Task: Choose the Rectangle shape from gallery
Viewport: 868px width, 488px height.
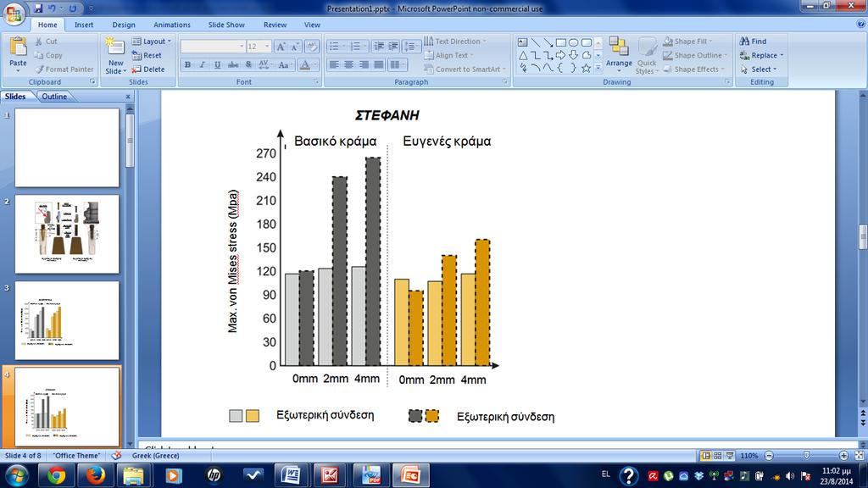Action: (x=561, y=42)
